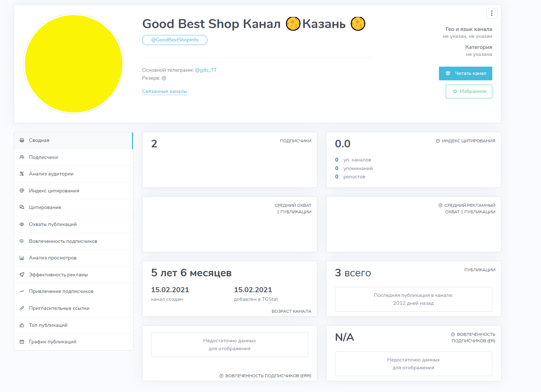The width and height of the screenshot is (541, 392).
Task: Click the bar chart icon for Анализ просмотров
Action: click(22, 258)
